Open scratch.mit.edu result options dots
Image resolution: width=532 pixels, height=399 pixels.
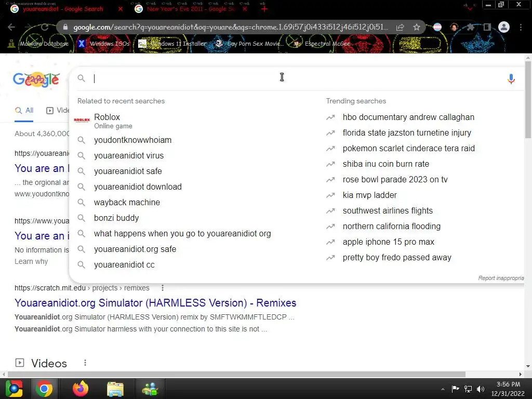point(163,288)
